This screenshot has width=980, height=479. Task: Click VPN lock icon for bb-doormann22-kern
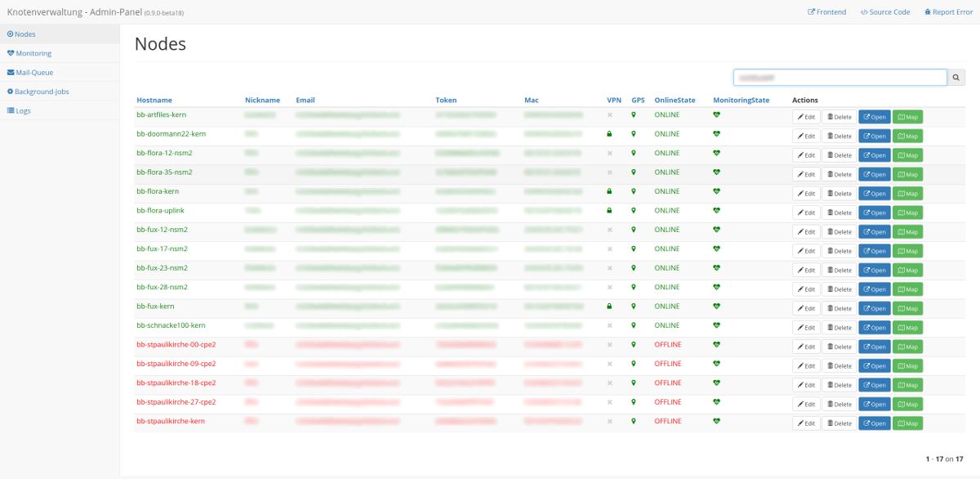(609, 134)
